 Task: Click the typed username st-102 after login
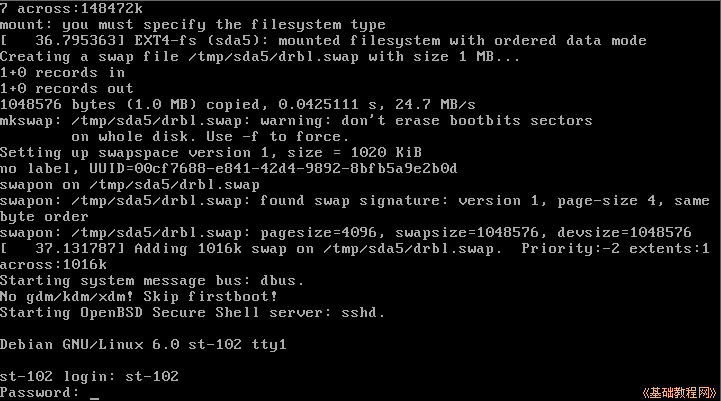click(x=152, y=377)
